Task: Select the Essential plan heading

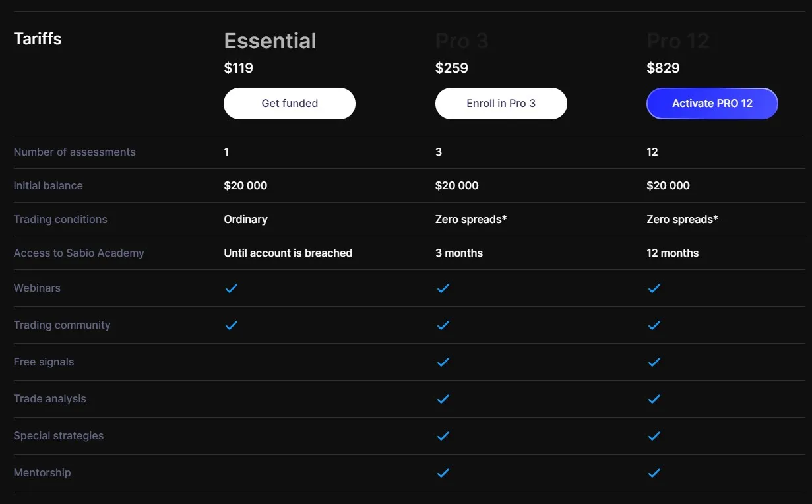Action: pyautogui.click(x=270, y=41)
